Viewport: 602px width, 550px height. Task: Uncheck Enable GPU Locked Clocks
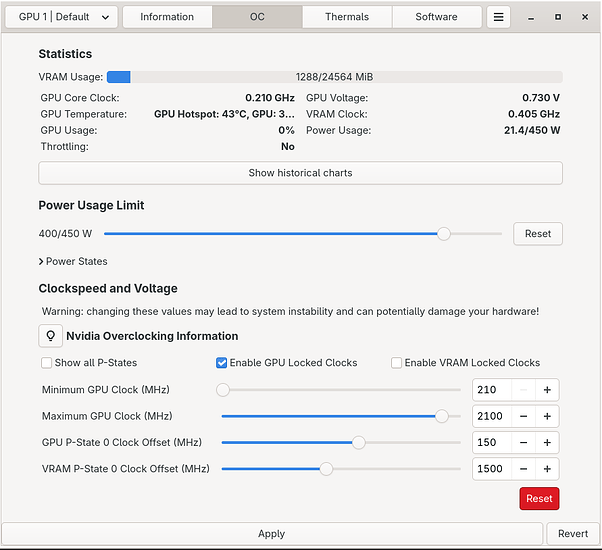222,363
